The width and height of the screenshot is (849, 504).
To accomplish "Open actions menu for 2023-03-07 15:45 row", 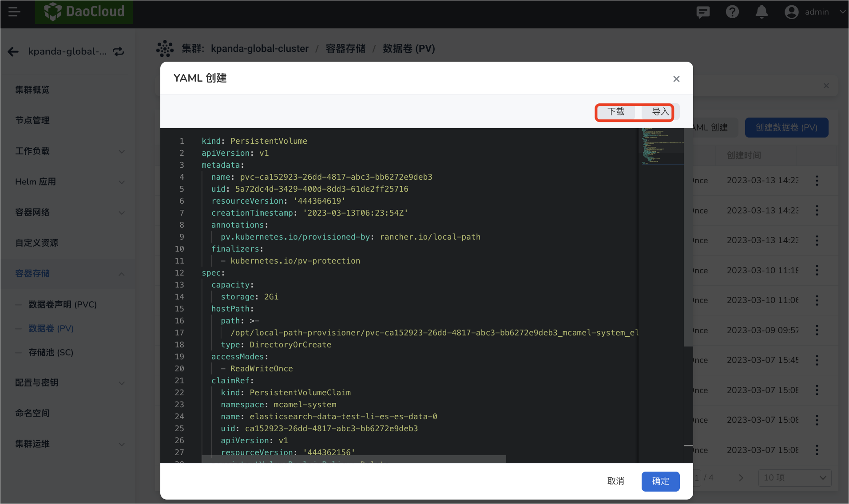I will coord(817,360).
